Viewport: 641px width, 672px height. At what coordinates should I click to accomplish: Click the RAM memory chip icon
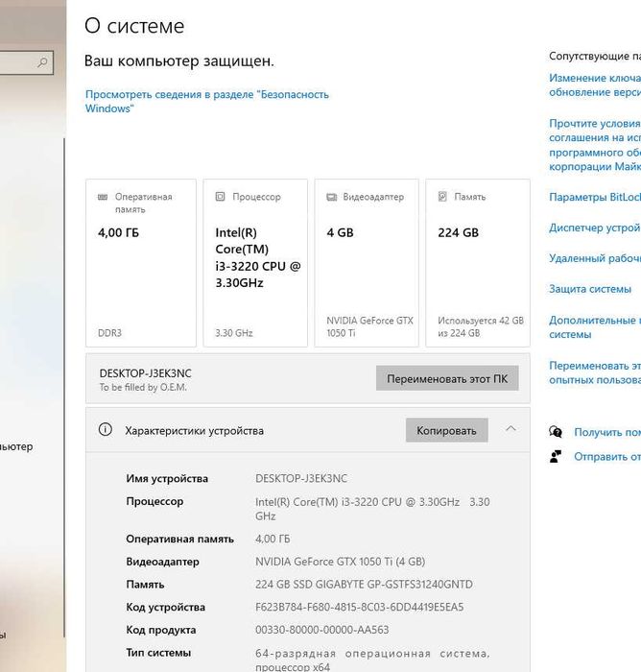(103, 197)
